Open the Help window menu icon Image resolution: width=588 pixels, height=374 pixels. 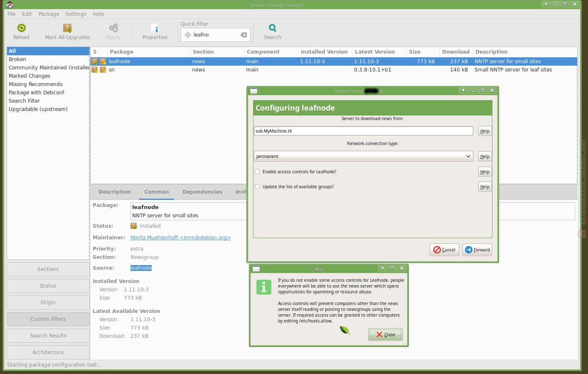256,269
